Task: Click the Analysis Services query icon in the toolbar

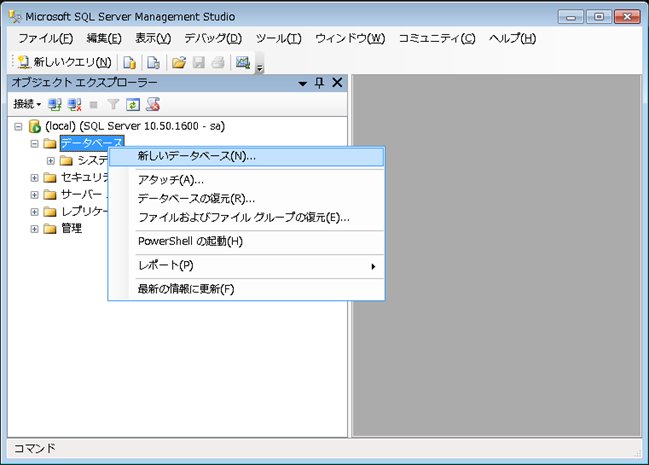Action: pyautogui.click(x=154, y=63)
